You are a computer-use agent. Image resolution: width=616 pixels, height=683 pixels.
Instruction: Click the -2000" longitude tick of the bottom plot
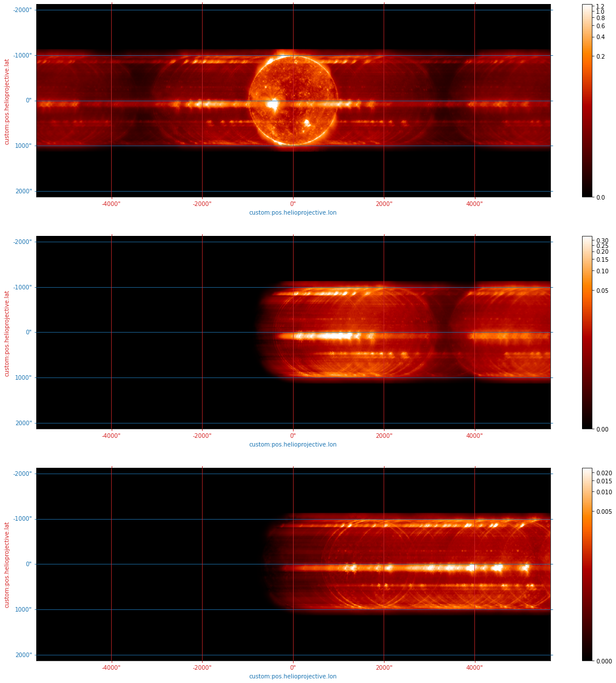202,667
